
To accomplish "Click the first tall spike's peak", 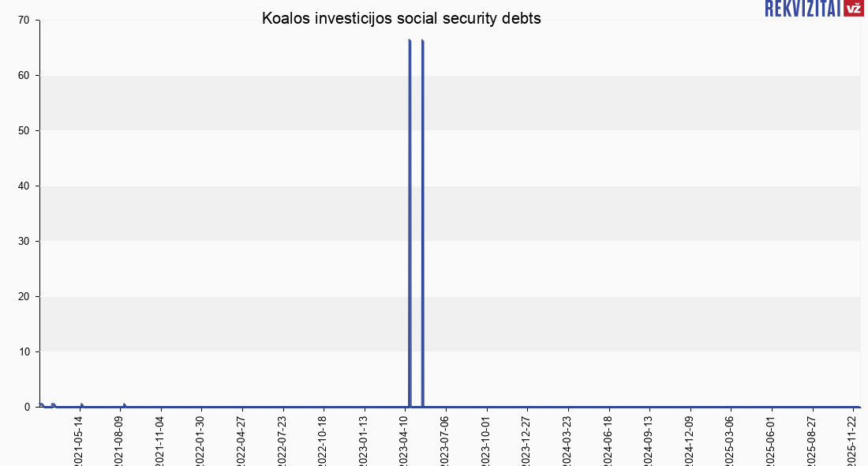I will (410, 39).
